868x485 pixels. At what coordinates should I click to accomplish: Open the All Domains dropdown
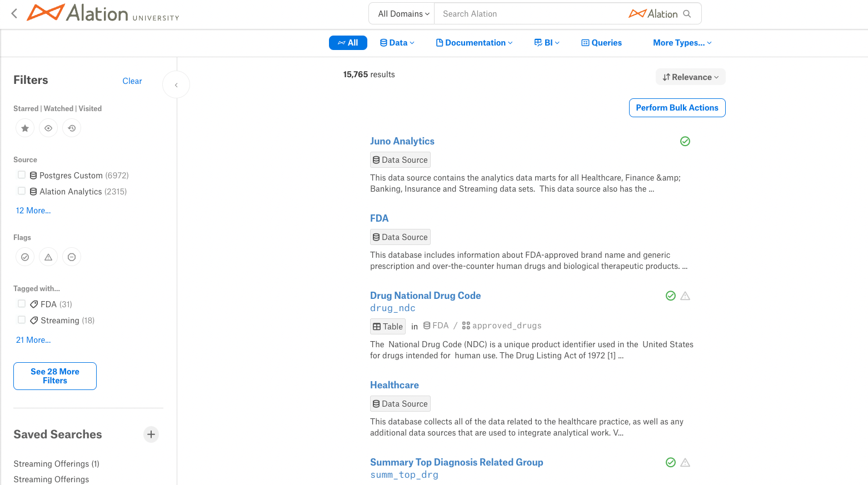(403, 14)
